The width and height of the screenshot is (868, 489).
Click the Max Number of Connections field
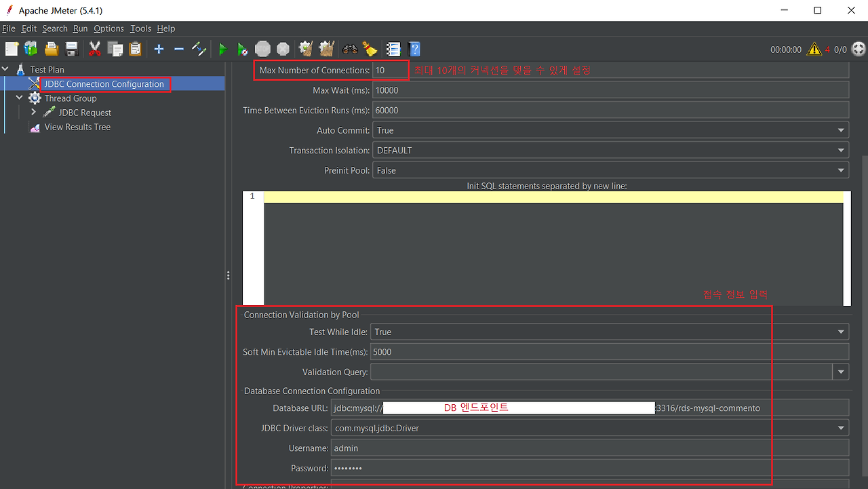click(x=610, y=70)
